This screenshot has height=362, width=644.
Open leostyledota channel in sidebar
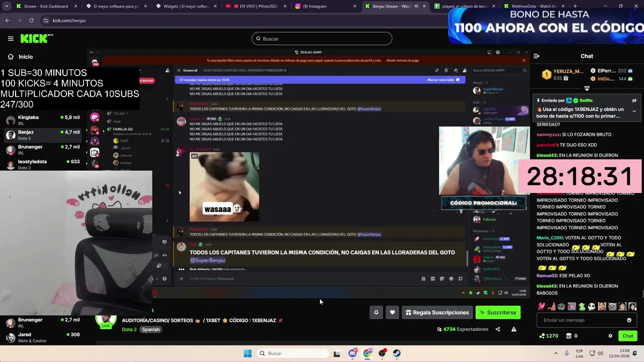(x=43, y=164)
